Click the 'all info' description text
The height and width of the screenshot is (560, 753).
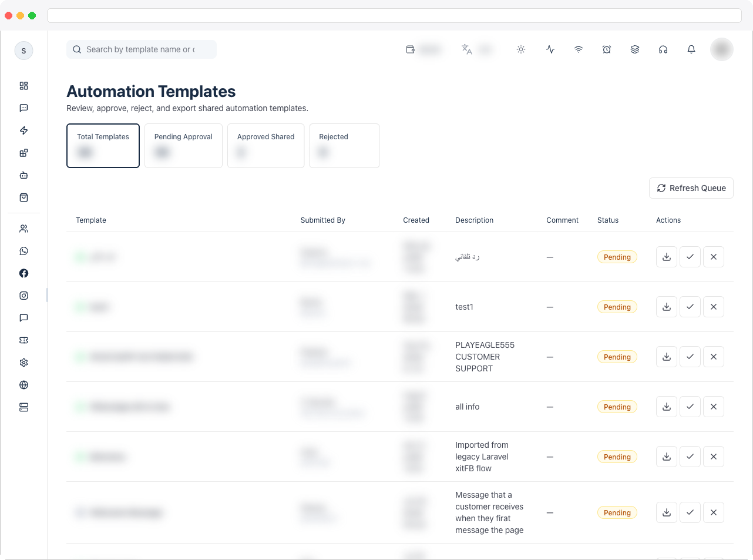pos(468,407)
